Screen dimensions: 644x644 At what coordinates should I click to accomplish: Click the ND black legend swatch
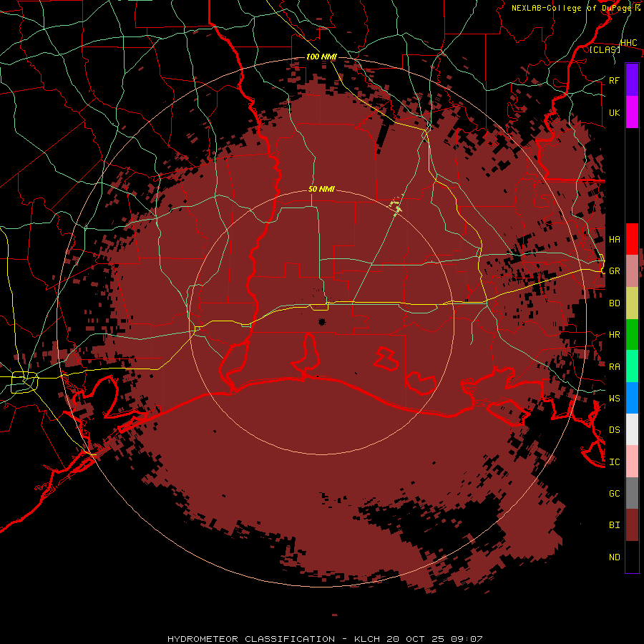click(x=632, y=557)
